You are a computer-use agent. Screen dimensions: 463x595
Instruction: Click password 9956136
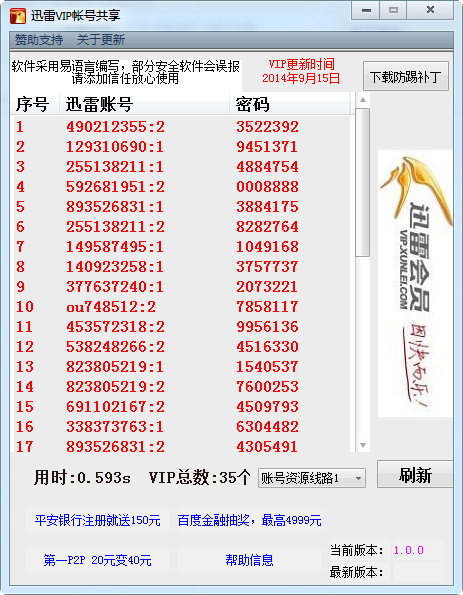click(268, 327)
